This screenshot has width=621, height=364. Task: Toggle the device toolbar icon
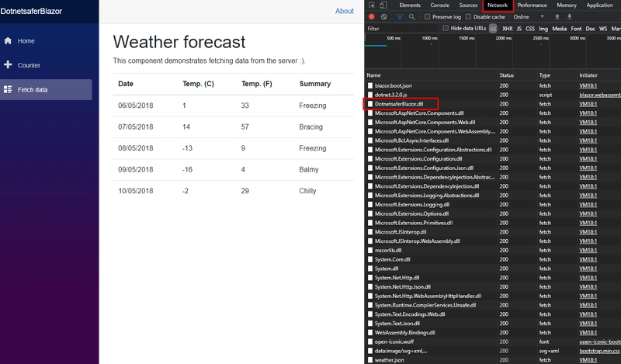(x=384, y=5)
